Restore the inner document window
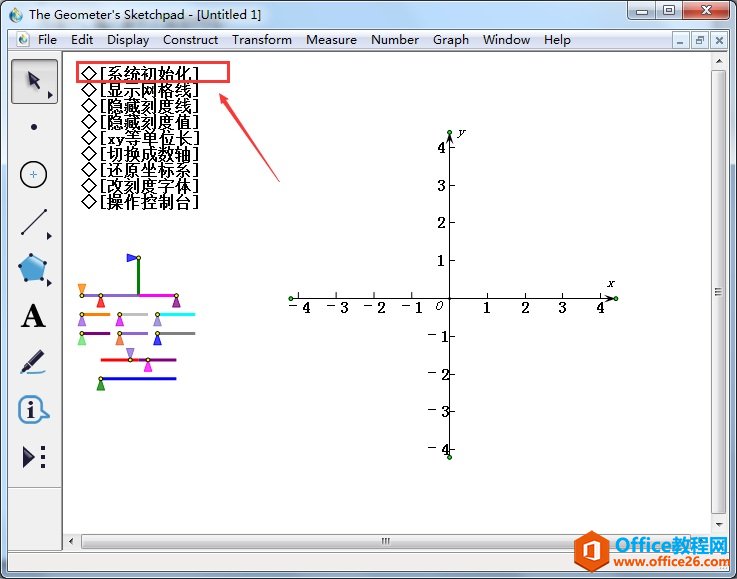 [x=699, y=40]
